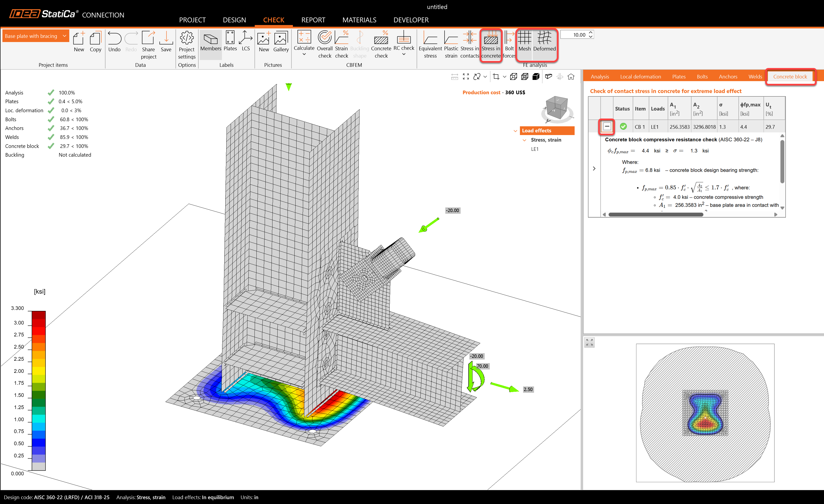Screen dimensions: 824x504
Task: Expand the RC check dropdown arrow
Action: point(404,54)
